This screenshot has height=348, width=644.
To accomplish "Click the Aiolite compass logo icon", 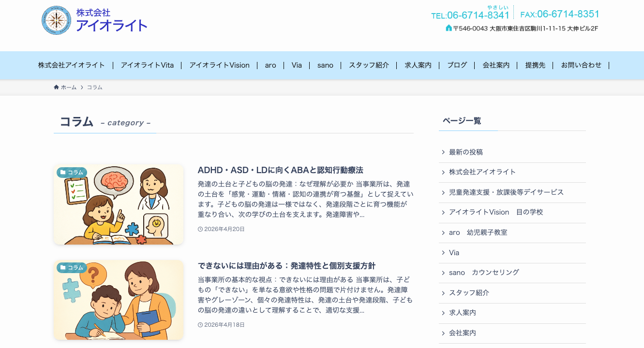I will coord(57,20).
